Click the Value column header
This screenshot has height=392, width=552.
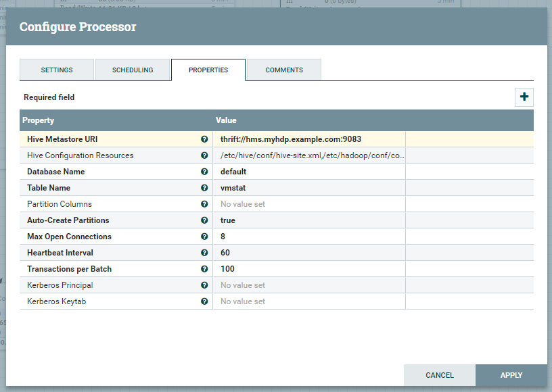(x=226, y=120)
